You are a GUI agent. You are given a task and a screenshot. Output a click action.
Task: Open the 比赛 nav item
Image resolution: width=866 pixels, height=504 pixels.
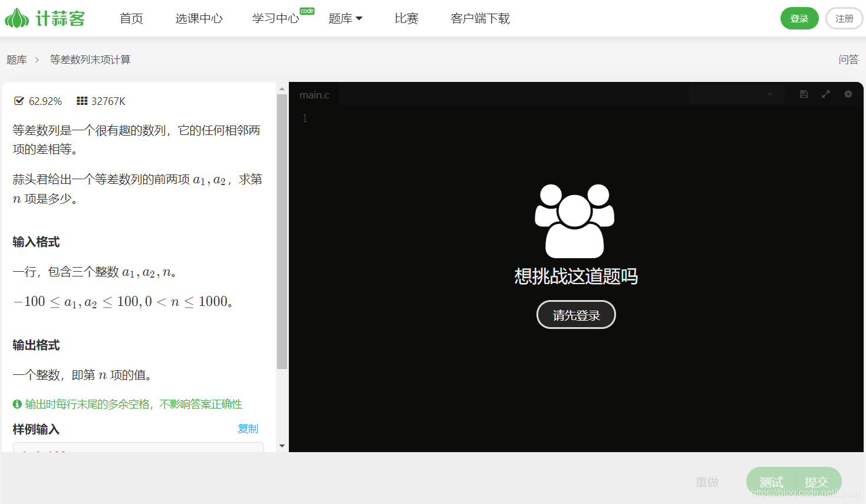click(x=407, y=19)
